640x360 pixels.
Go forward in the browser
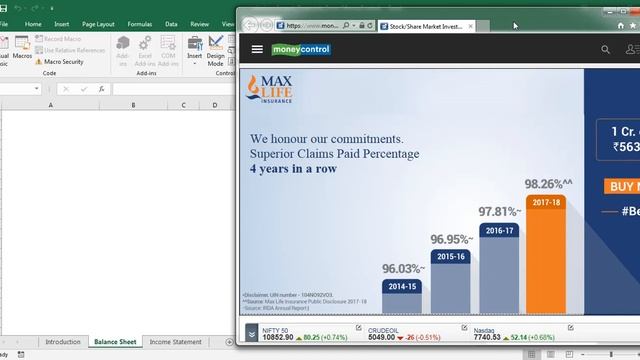[x=267, y=25]
